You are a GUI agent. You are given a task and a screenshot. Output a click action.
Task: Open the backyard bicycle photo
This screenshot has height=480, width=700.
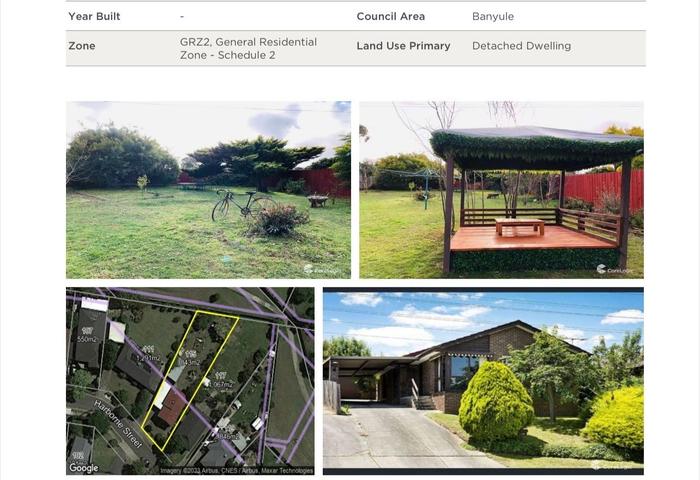coord(208,190)
